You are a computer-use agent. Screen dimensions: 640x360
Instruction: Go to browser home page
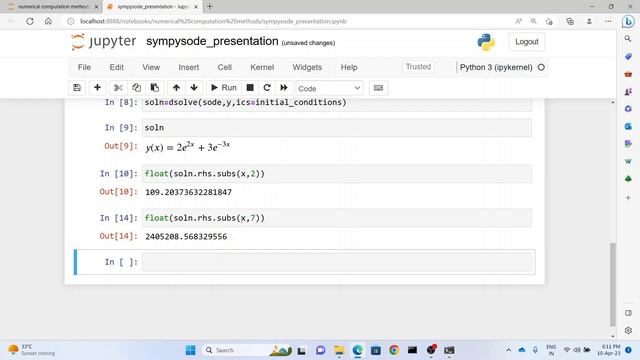click(x=48, y=21)
